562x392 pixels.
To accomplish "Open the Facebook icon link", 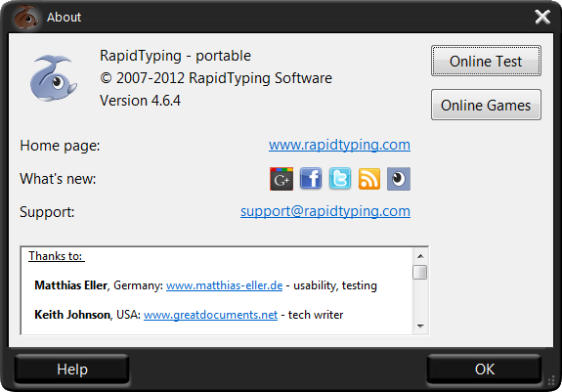I will [311, 179].
